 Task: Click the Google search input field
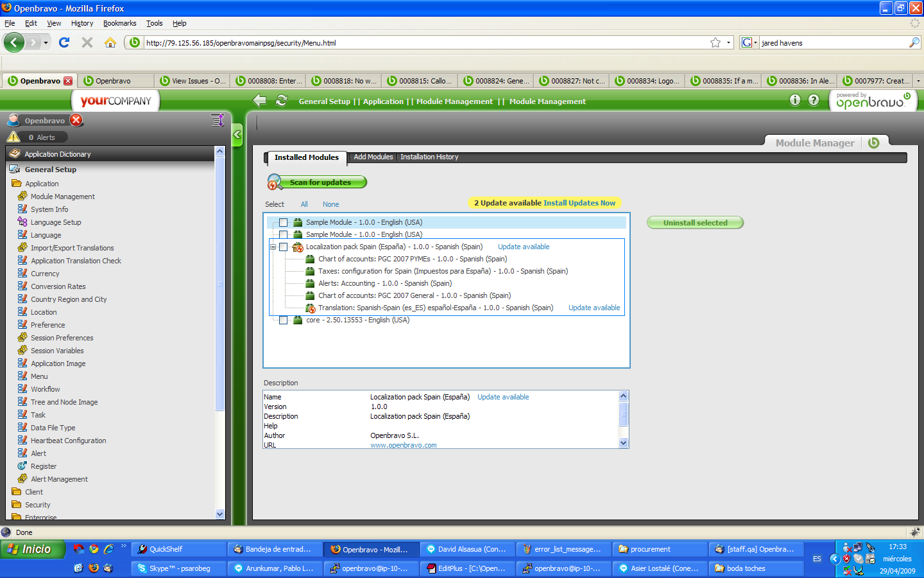[834, 43]
